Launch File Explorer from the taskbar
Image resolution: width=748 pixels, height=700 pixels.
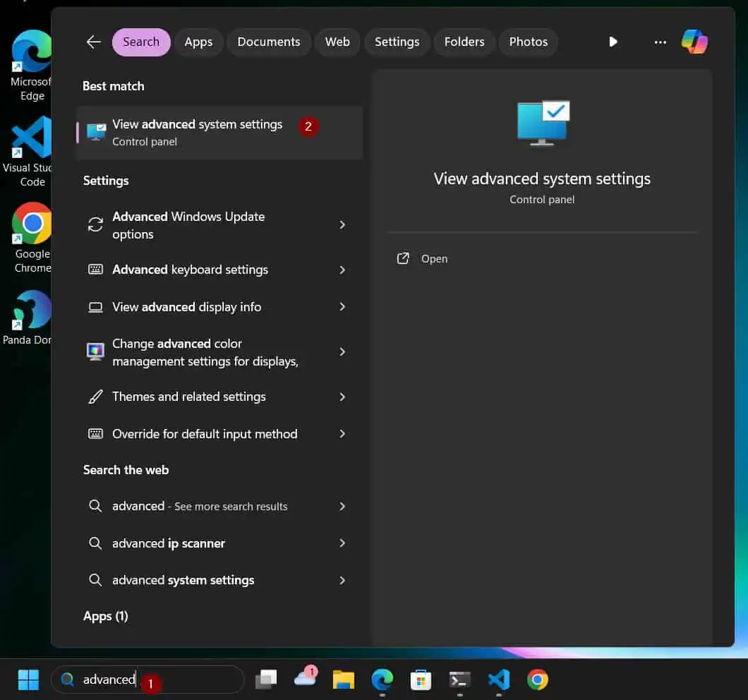coord(344,680)
